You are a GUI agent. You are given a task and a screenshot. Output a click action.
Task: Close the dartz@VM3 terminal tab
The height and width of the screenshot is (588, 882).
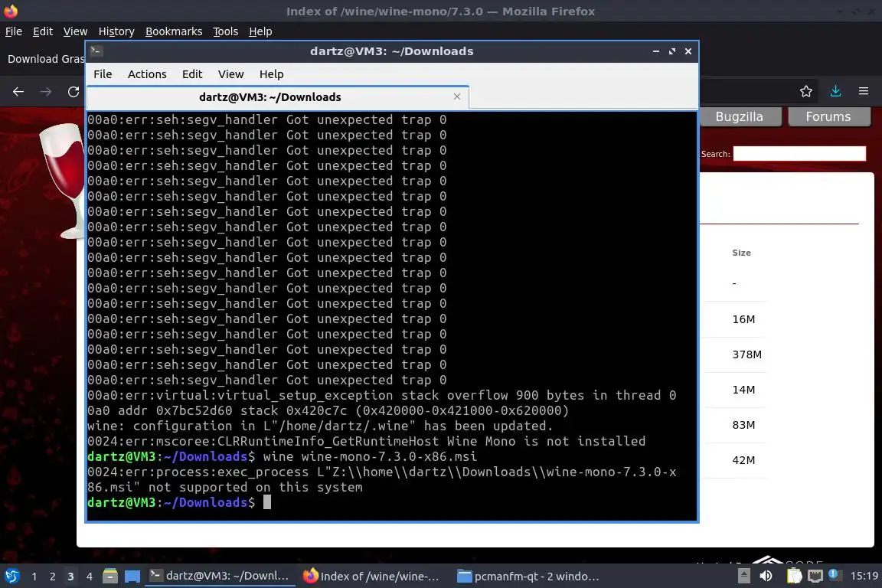pos(457,96)
